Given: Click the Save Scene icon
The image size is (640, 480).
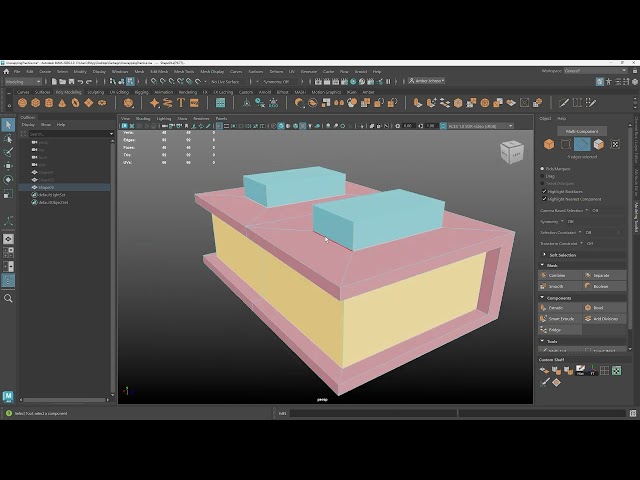Looking at the screenshot, I should [71, 82].
